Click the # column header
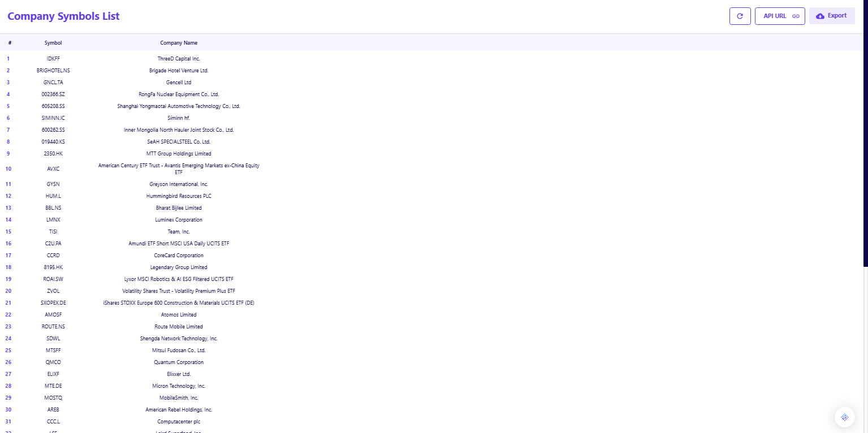 [x=10, y=43]
